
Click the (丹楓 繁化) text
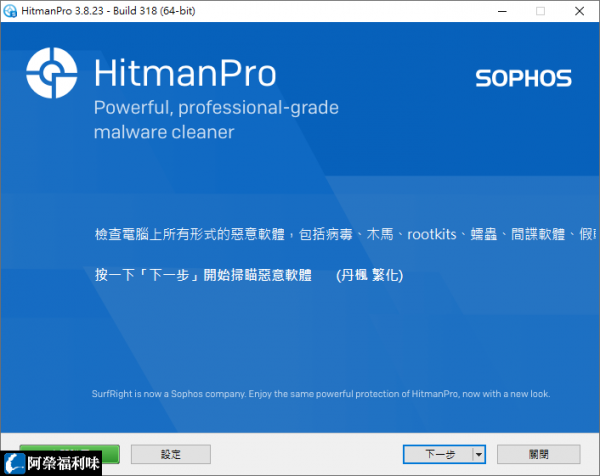point(369,275)
